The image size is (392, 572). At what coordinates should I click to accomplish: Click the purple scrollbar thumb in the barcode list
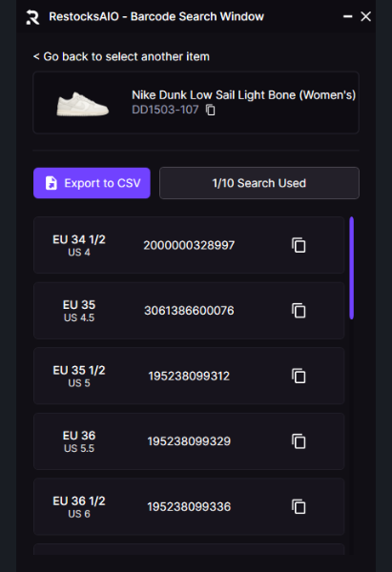coord(352,268)
